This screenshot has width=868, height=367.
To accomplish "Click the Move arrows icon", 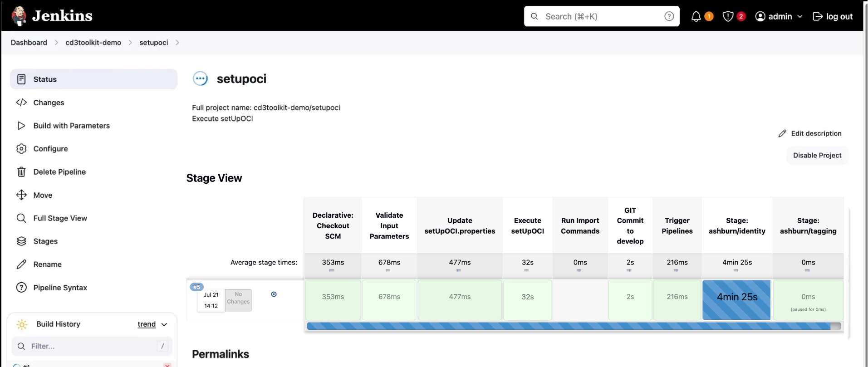I will click(x=21, y=195).
